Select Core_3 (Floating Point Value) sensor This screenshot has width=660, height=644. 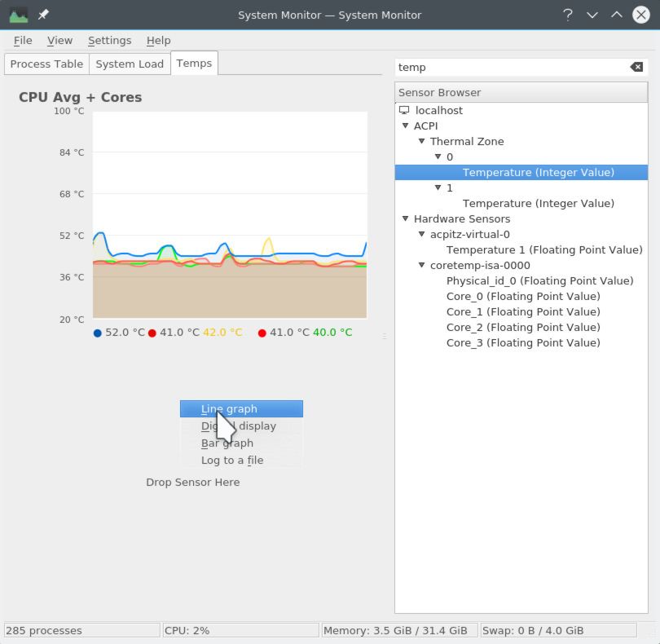(523, 343)
